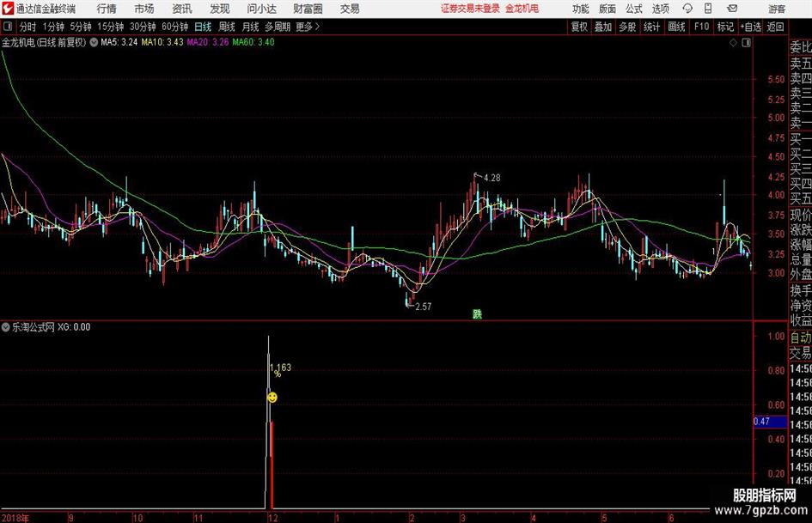Click the 4.28 high price annotation
Viewport: 812px width, 523px height.
pyautogui.click(x=492, y=178)
